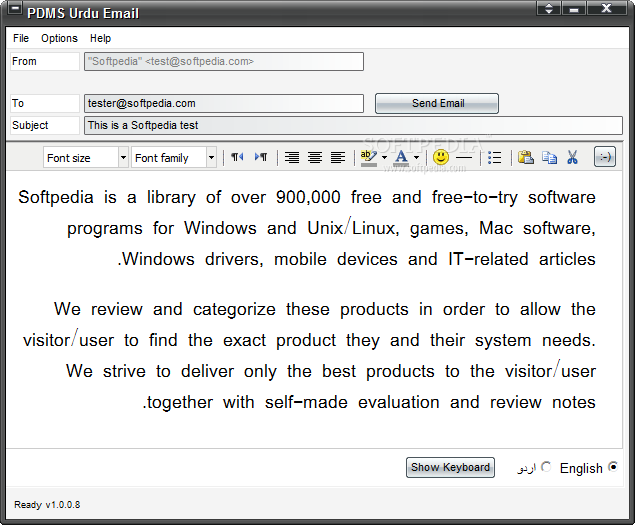Set right-to-left text direction

pos(237,157)
